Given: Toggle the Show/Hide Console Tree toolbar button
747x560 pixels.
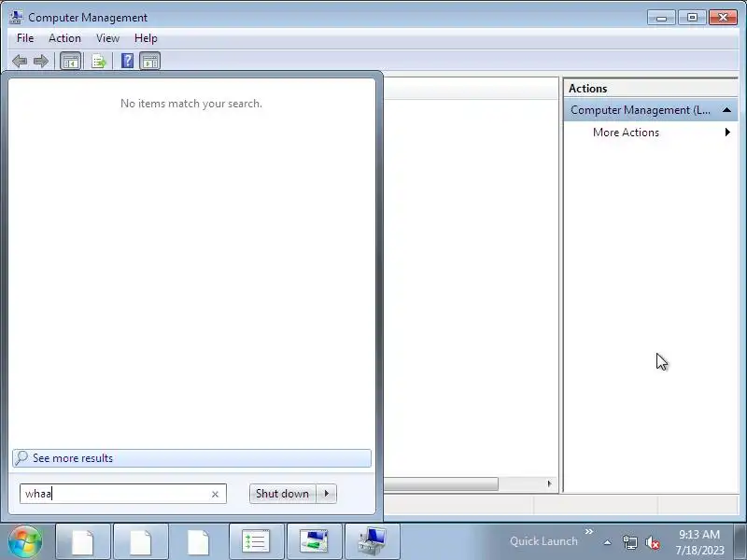Looking at the screenshot, I should (71, 61).
